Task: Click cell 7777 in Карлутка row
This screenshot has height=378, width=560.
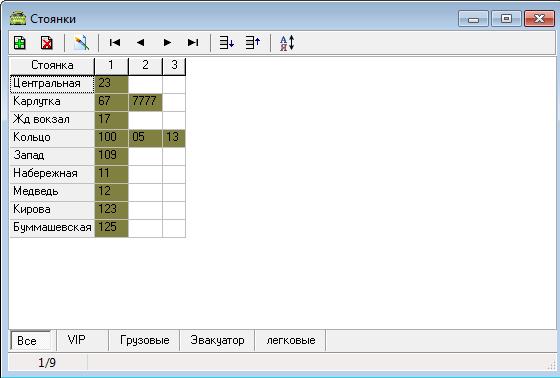Action: click(x=145, y=102)
